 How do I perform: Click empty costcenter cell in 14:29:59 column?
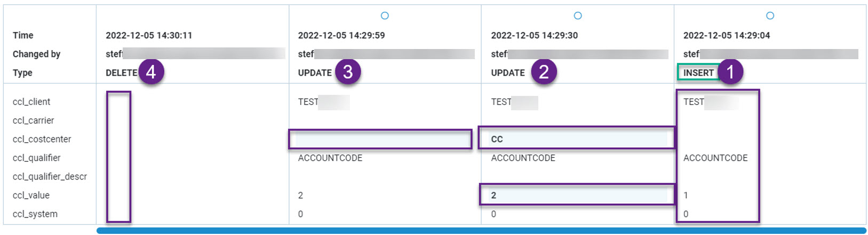coord(380,140)
